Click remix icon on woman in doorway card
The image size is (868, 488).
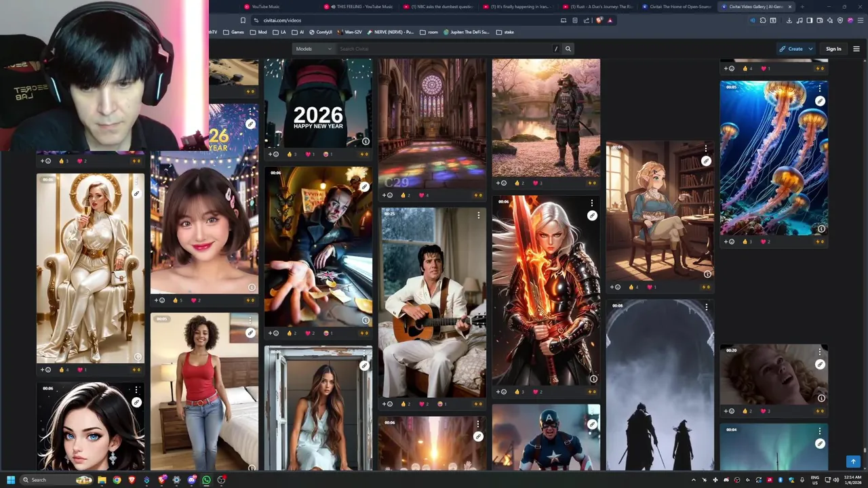tap(364, 366)
